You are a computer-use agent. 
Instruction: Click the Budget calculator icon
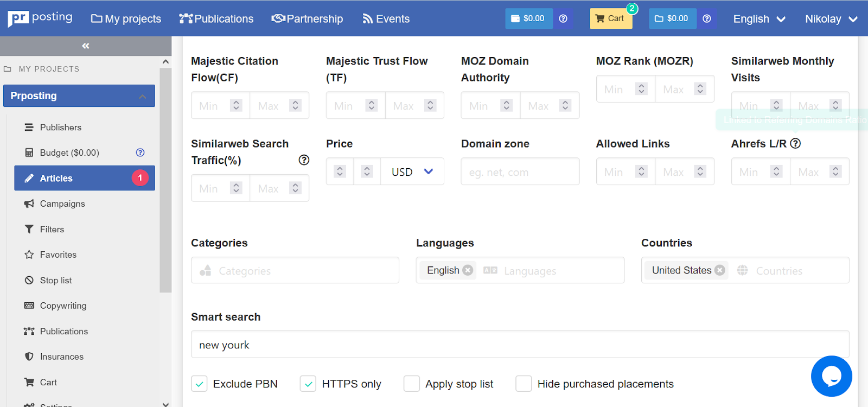(29, 153)
